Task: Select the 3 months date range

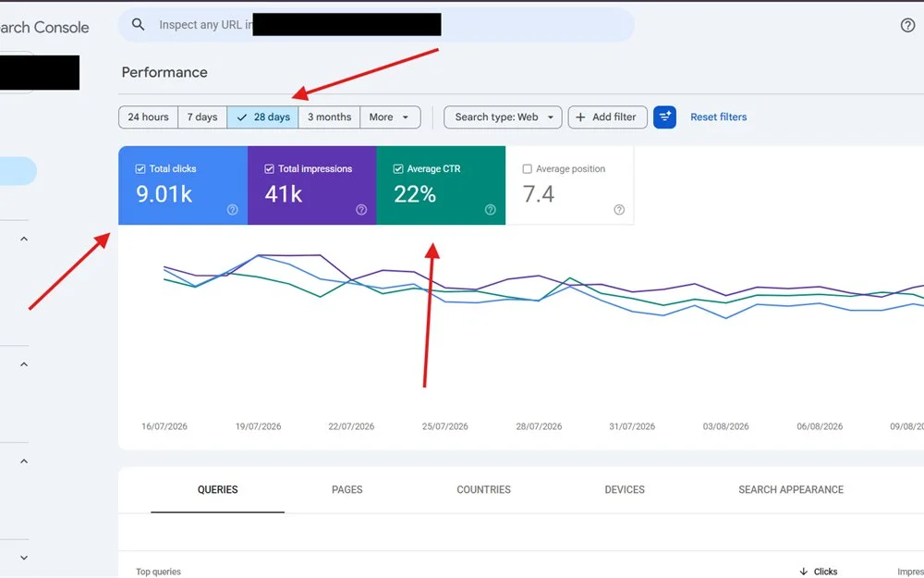Action: pos(330,117)
